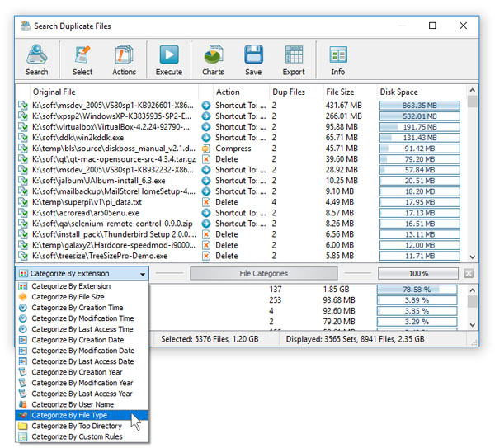This screenshot has height=448, width=495.
Task: Choose Categorize By Top Directory
Action: [82, 426]
